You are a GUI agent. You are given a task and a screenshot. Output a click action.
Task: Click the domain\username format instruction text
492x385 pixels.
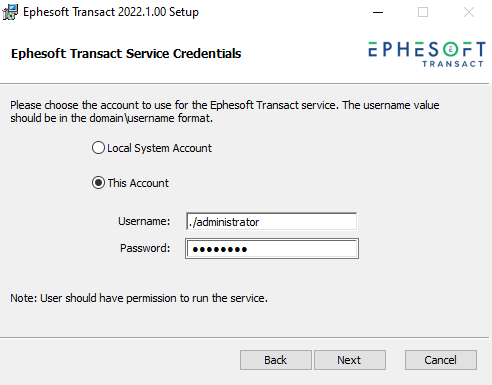[225, 111]
